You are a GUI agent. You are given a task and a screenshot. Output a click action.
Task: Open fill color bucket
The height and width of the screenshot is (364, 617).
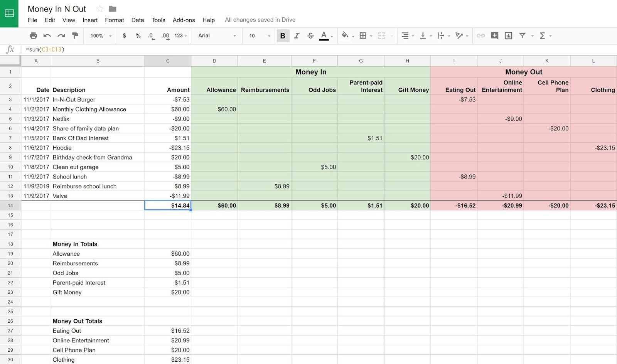tap(345, 35)
